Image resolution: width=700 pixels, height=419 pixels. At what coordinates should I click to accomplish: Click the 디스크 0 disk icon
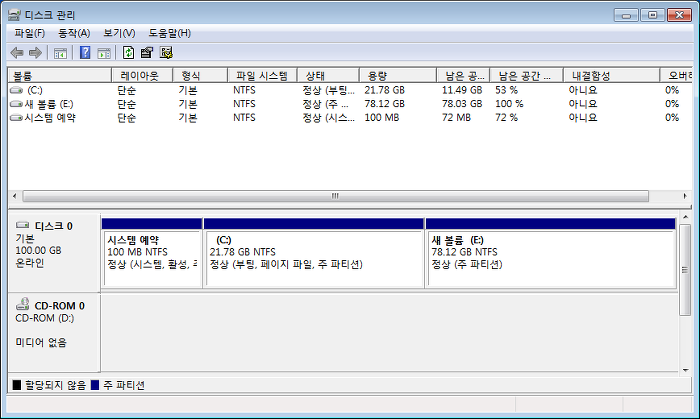point(22,225)
